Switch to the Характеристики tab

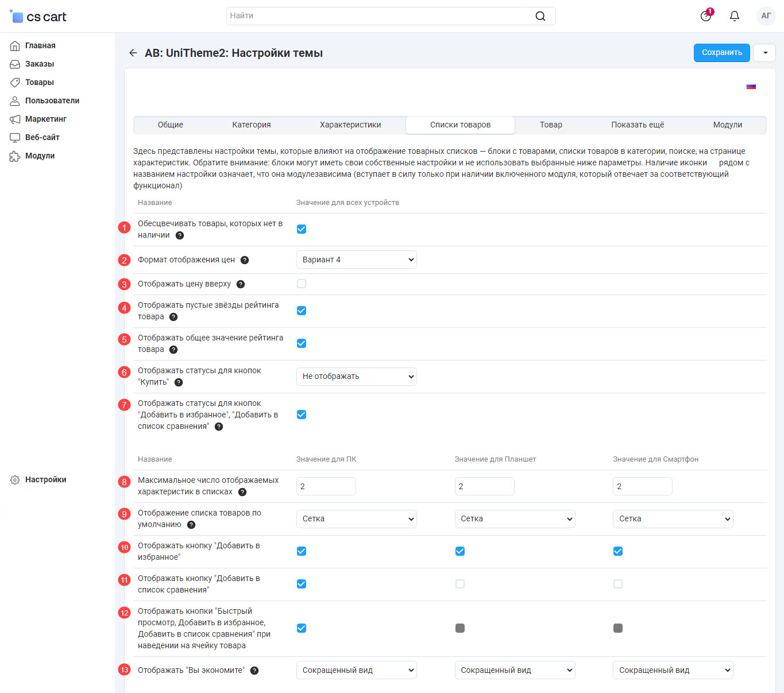coord(350,125)
